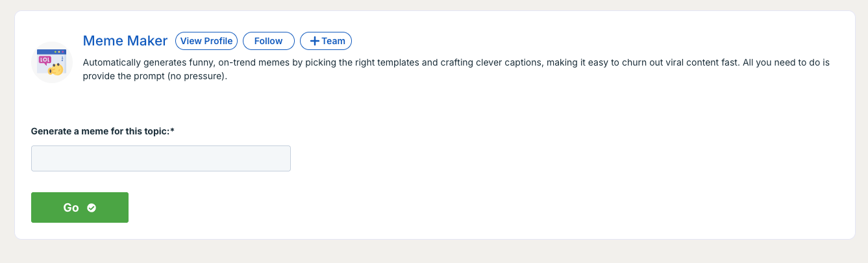Click the Meme Maker avatar icon
The image size is (868, 263).
(51, 62)
